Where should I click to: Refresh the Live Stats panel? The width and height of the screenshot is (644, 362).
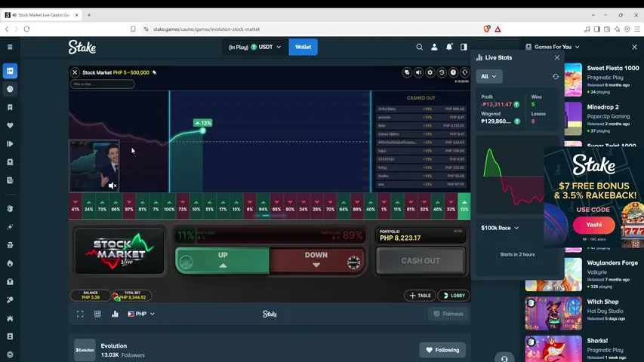pos(556,76)
